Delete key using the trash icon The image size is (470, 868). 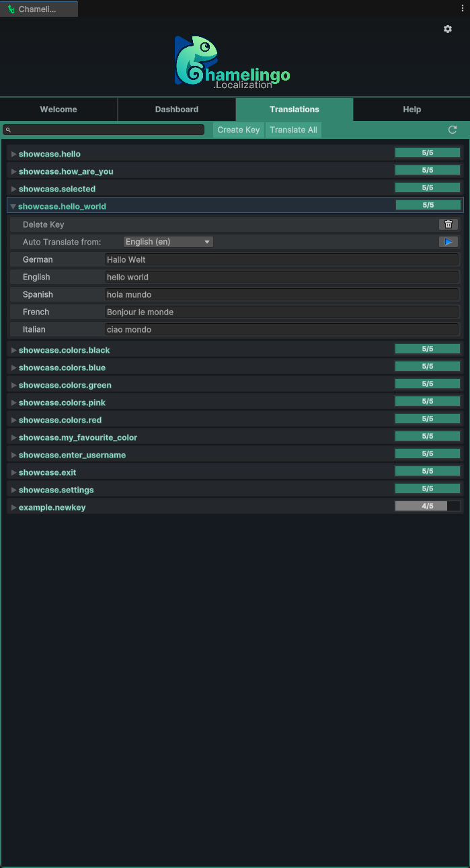pyautogui.click(x=448, y=224)
